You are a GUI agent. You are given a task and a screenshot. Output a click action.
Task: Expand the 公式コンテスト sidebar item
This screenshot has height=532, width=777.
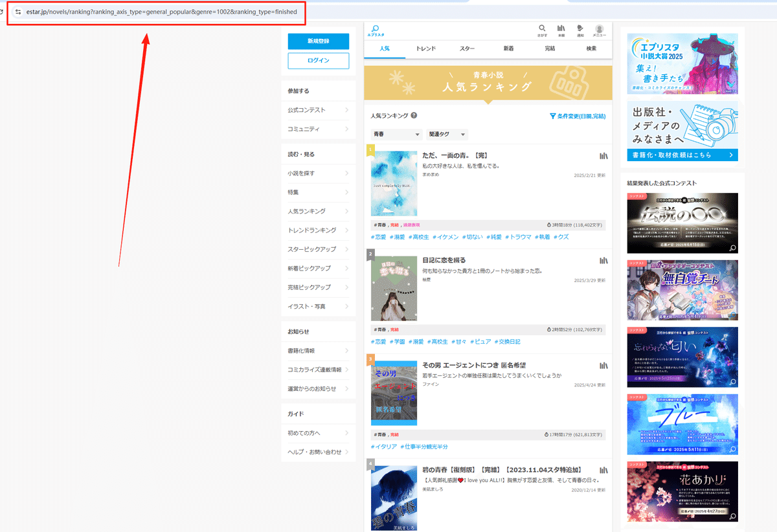click(x=319, y=111)
